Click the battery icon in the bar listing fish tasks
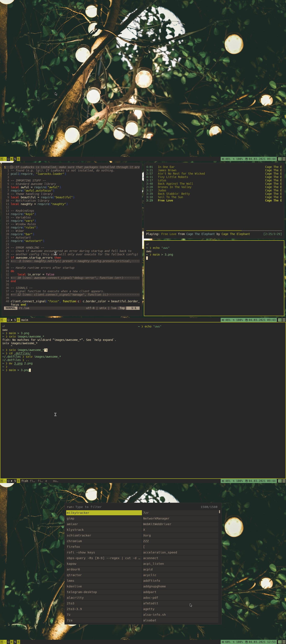 point(234,481)
